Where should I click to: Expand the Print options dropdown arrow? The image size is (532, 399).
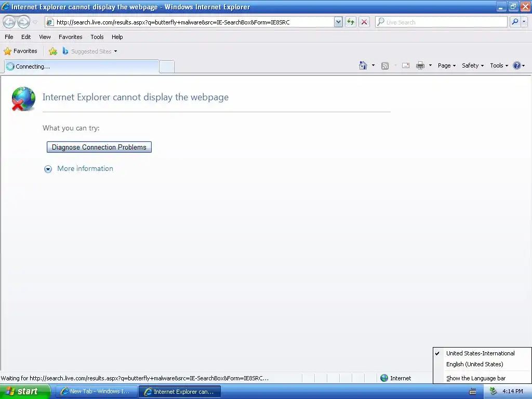(x=430, y=65)
